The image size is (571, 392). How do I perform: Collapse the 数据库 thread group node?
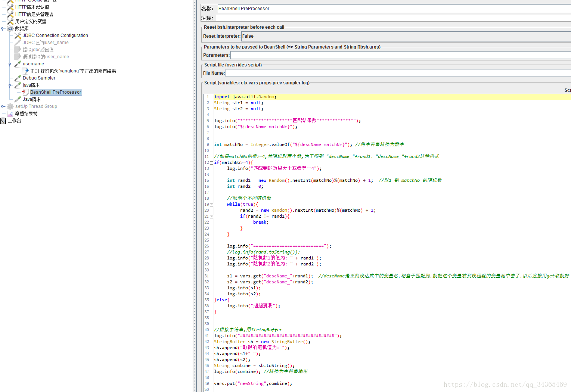click(x=2, y=28)
